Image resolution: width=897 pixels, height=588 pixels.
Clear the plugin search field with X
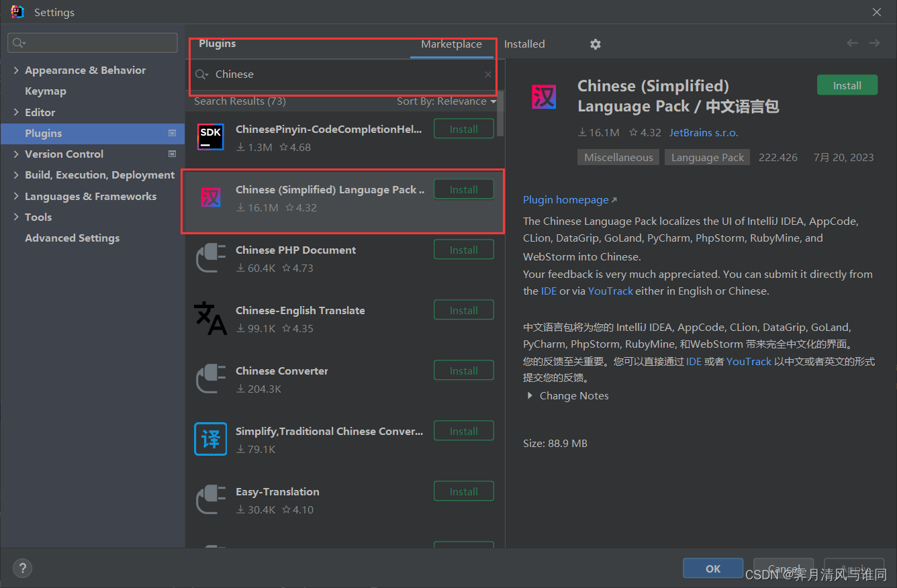(488, 75)
